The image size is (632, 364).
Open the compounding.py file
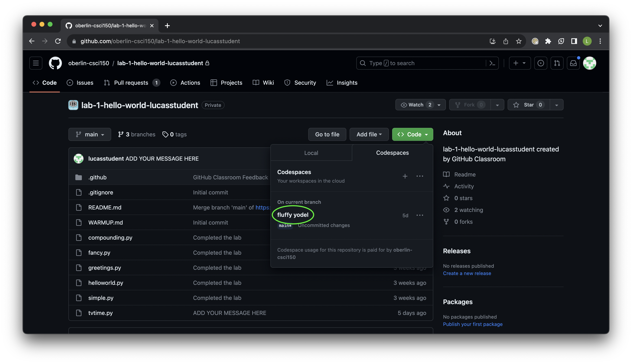pos(110,238)
